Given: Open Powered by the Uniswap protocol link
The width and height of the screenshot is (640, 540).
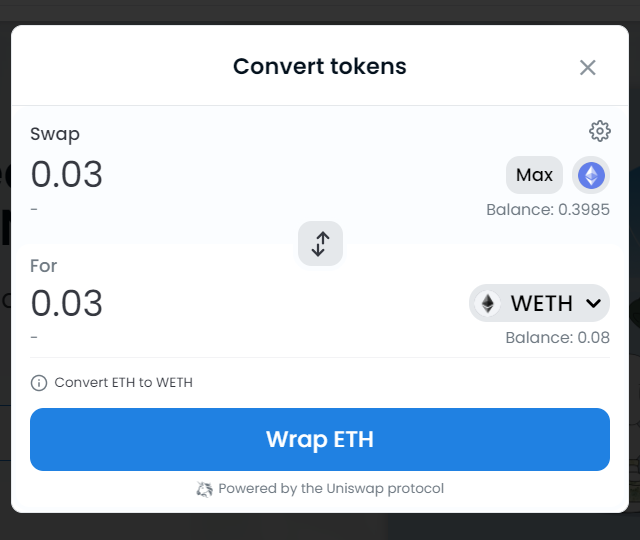Looking at the screenshot, I should (320, 489).
